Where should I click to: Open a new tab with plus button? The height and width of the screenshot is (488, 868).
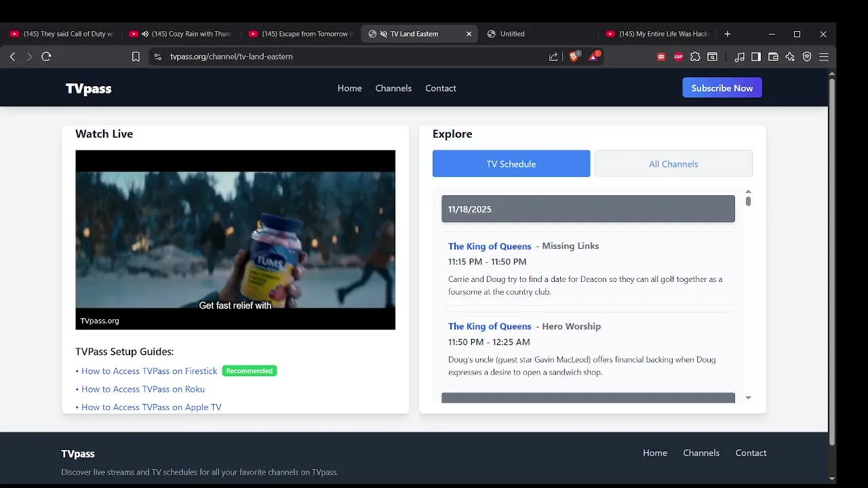click(x=727, y=34)
